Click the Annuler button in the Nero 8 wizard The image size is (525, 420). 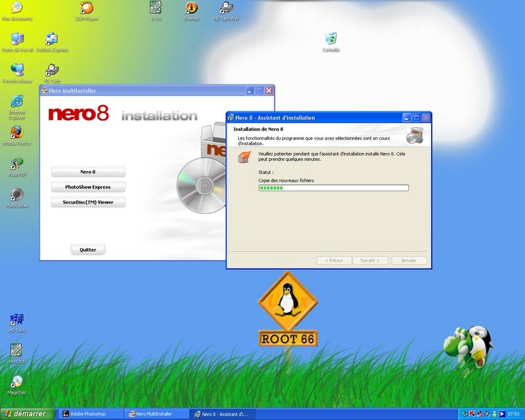(409, 261)
